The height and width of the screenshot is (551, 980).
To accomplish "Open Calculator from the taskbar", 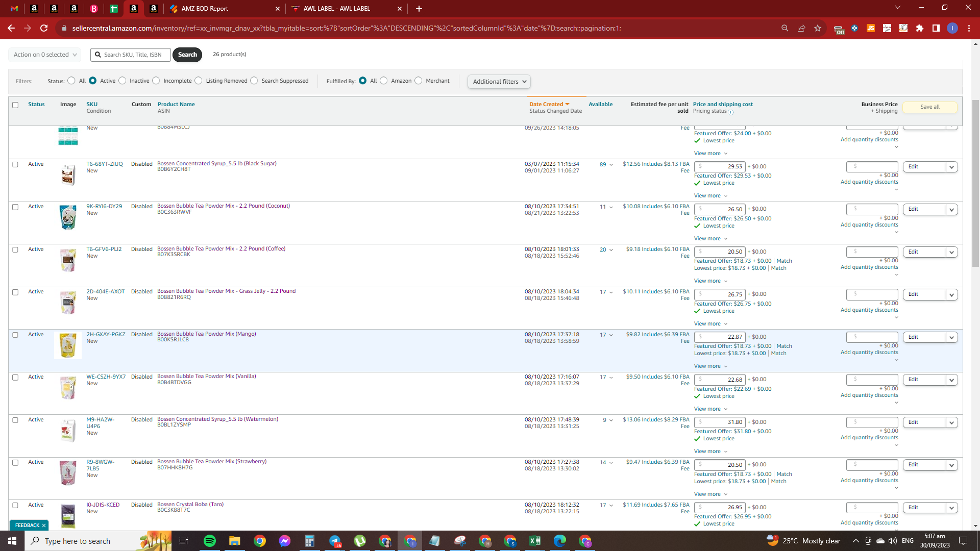I will point(310,541).
